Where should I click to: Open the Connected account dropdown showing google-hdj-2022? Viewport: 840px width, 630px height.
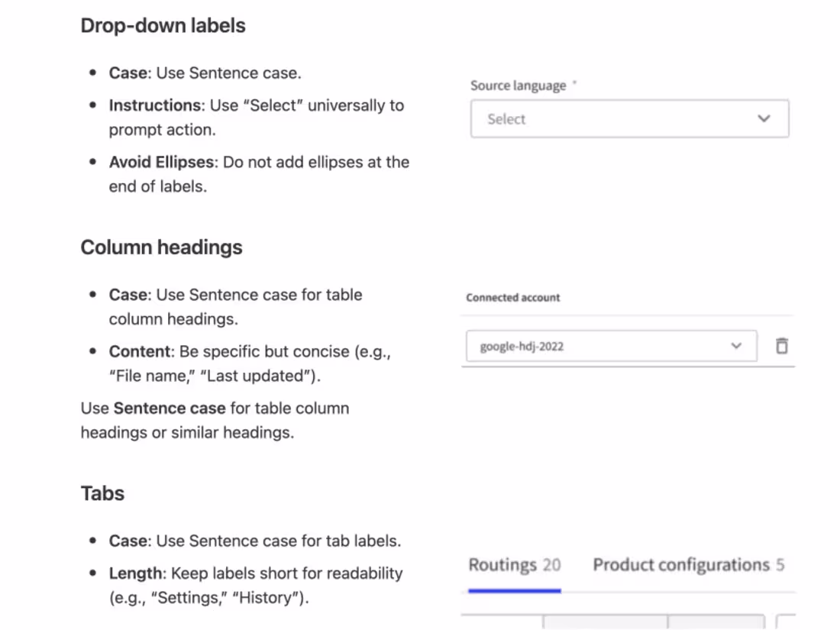tap(611, 345)
